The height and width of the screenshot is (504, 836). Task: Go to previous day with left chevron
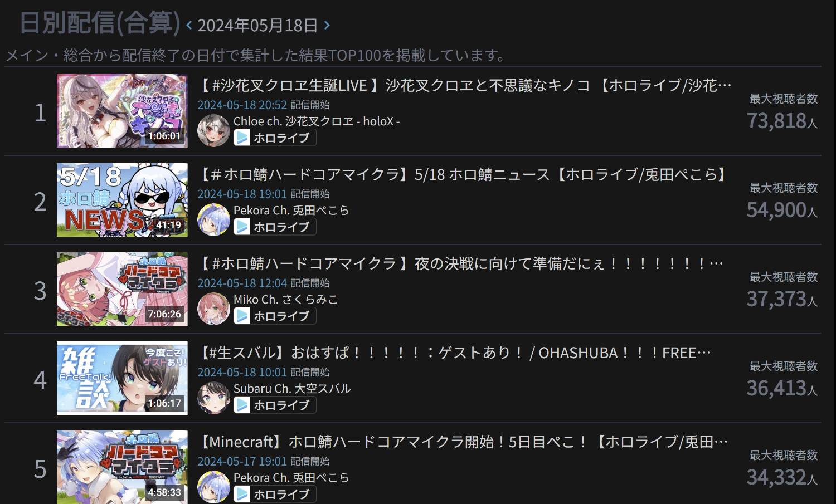[x=189, y=25]
